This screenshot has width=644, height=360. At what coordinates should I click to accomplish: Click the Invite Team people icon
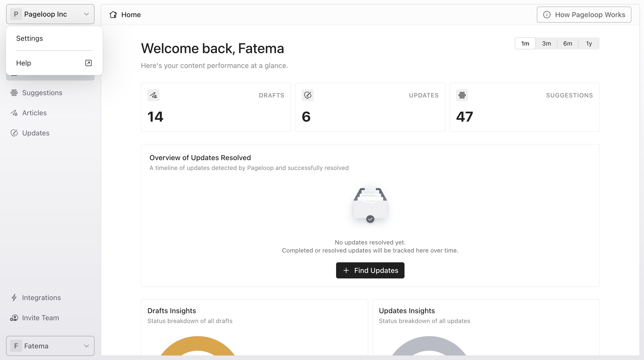(14, 318)
